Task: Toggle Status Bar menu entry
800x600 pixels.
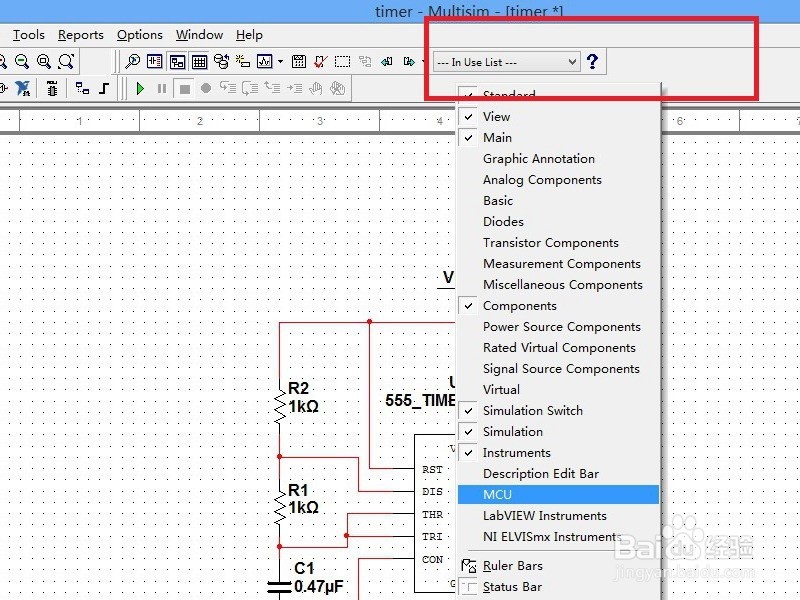Action: point(558,587)
